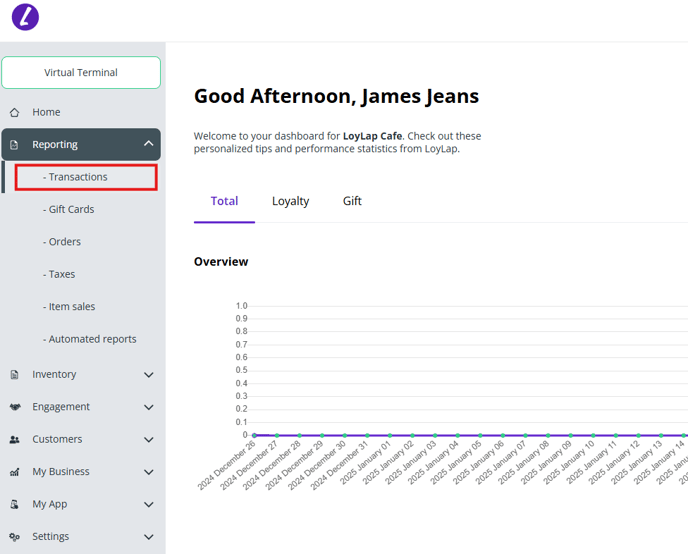Image resolution: width=688 pixels, height=554 pixels.
Task: Expand the Inventory menu chevron
Action: 149,375
